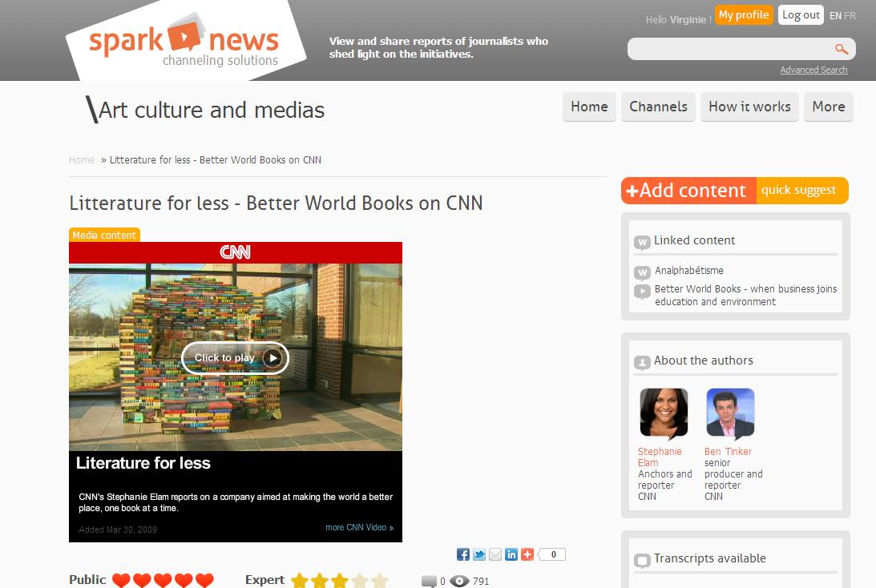Open the orange plus more-sharing icon
Screen dimensions: 876x588
(527, 554)
